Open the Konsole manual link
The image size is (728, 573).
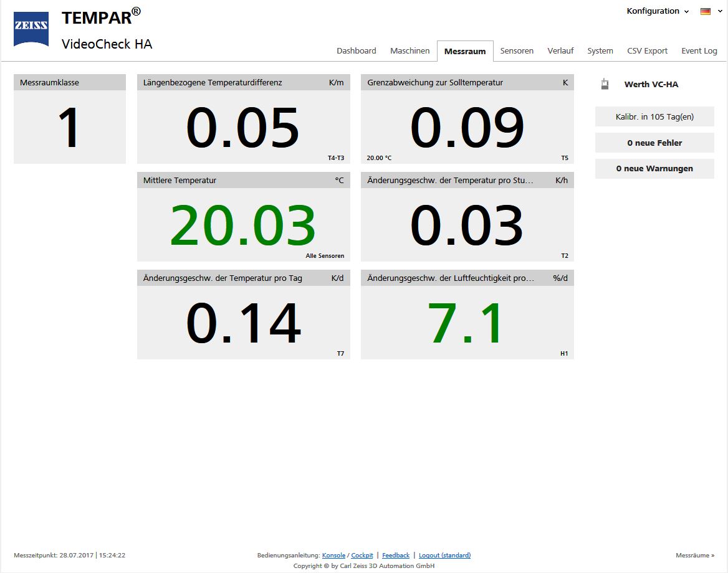[x=333, y=556]
